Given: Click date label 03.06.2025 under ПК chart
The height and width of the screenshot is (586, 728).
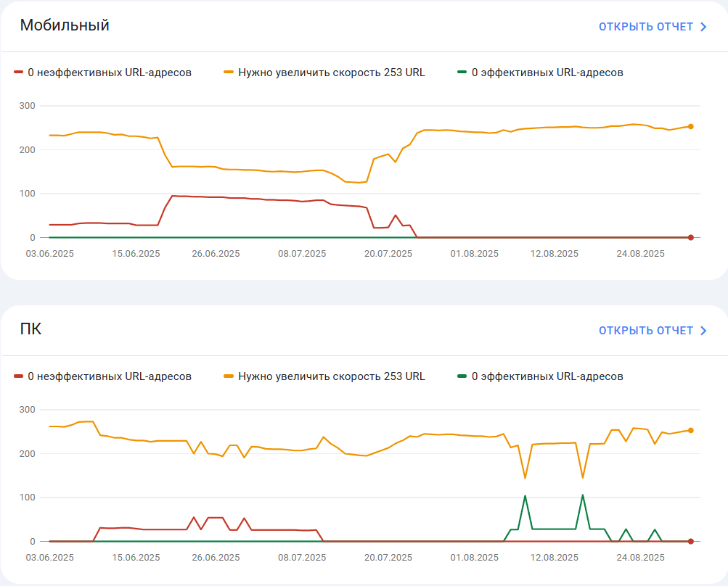Looking at the screenshot, I should point(49,558).
